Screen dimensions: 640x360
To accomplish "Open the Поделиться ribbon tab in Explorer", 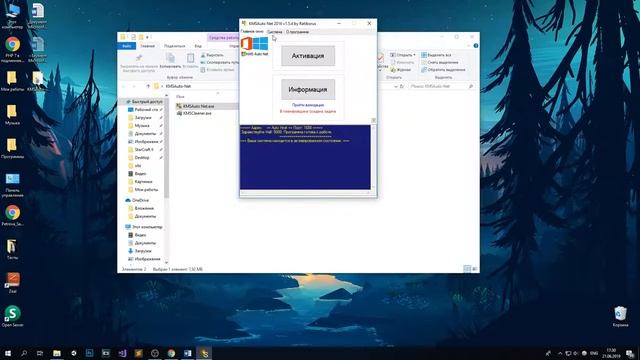I will [x=175, y=46].
